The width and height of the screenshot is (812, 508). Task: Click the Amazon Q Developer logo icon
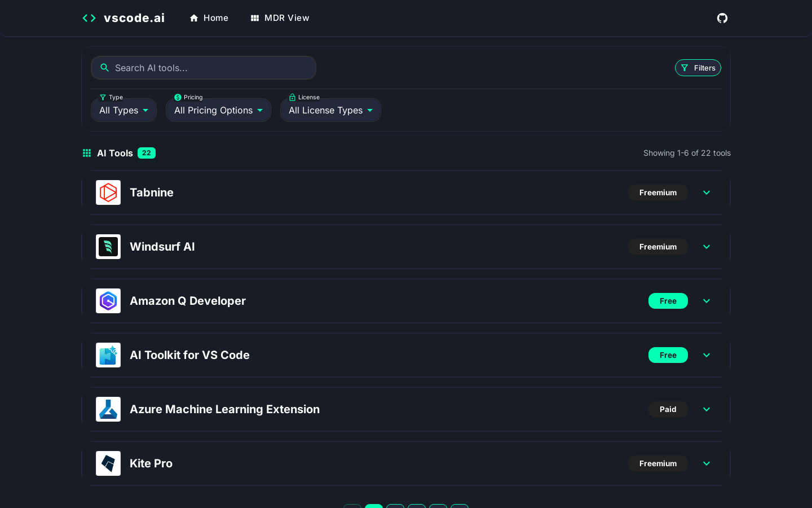coord(108,301)
